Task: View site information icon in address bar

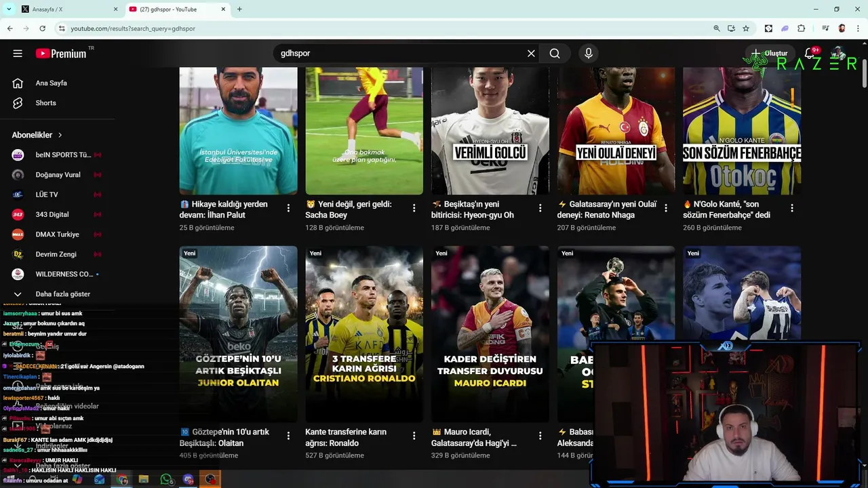Action: [x=62, y=28]
